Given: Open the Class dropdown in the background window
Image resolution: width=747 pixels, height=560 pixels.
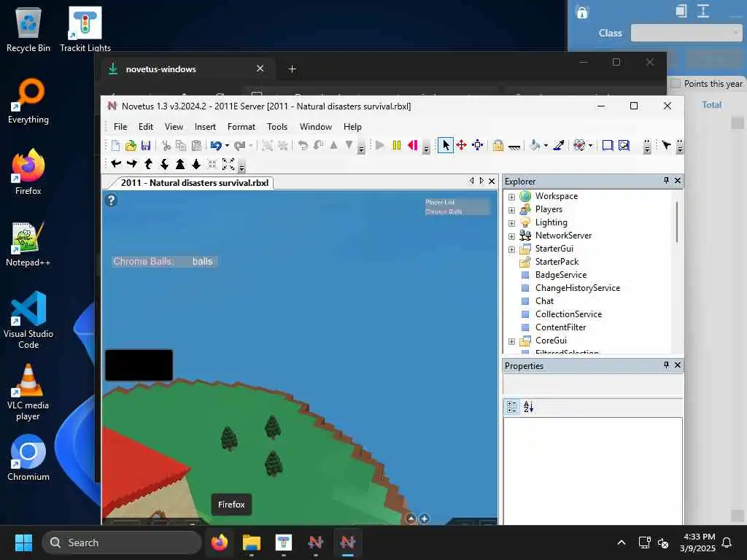Looking at the screenshot, I should 686,33.
